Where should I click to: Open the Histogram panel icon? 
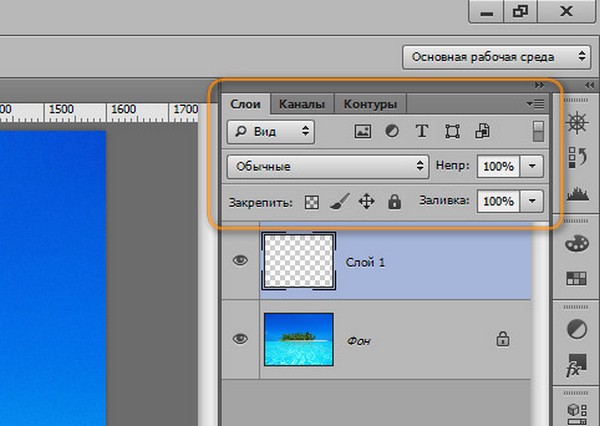pyautogui.click(x=578, y=192)
